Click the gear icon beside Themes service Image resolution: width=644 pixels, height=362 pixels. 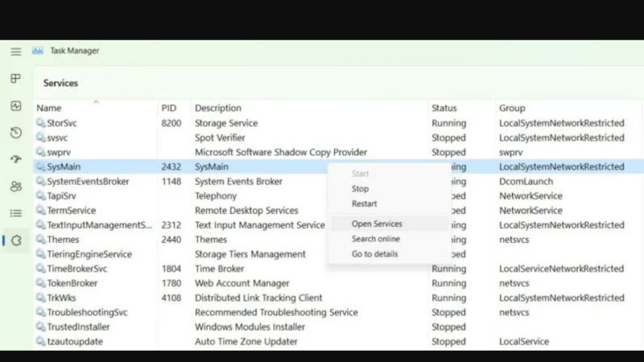point(41,239)
